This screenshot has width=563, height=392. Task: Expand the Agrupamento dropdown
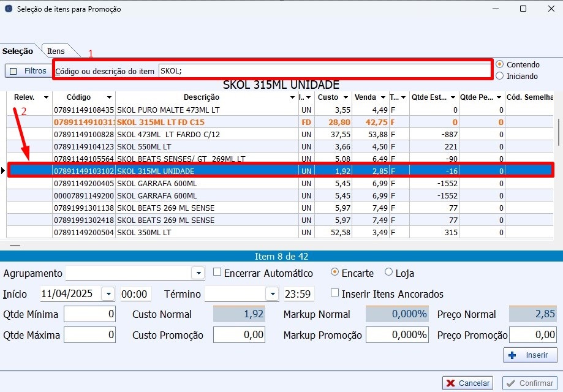pos(197,273)
